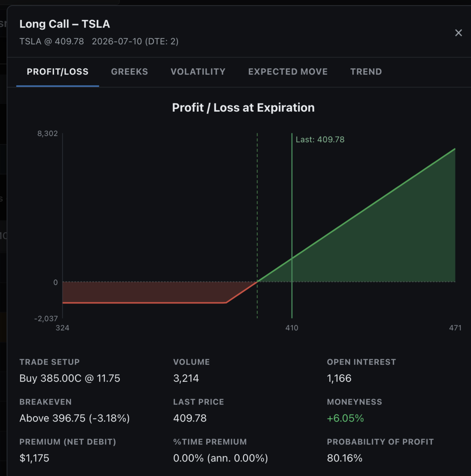Click the y-axis value -2,037
The width and height of the screenshot is (471, 476).
46,318
